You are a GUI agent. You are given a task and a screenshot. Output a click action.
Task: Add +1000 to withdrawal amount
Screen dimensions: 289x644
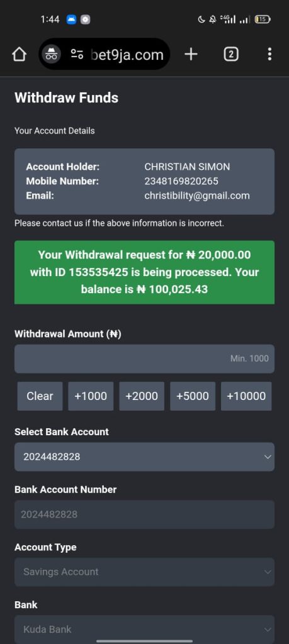coord(91,396)
